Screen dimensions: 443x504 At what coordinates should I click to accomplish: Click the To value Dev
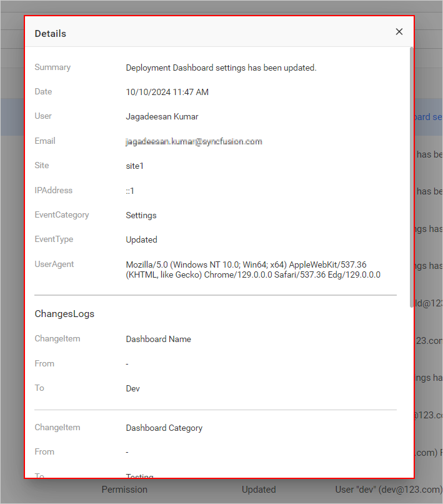click(132, 388)
